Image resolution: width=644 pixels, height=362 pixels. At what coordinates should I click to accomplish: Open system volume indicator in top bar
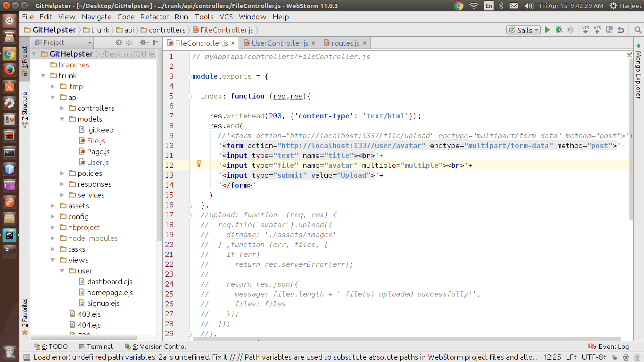(529, 6)
